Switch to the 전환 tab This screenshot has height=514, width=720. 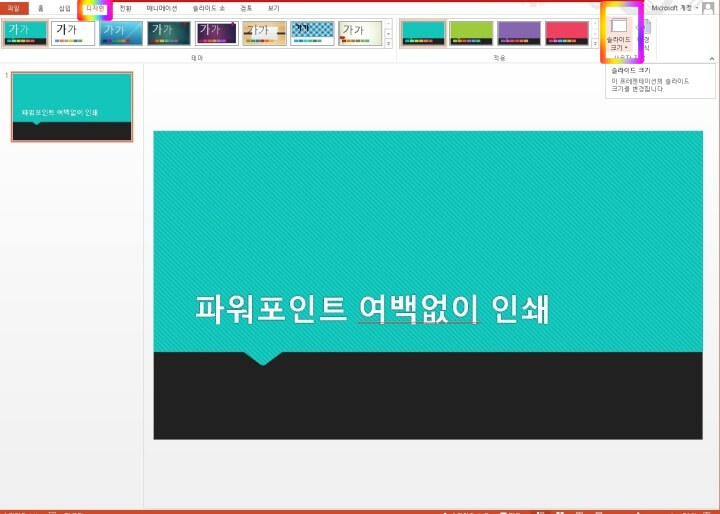(x=125, y=8)
